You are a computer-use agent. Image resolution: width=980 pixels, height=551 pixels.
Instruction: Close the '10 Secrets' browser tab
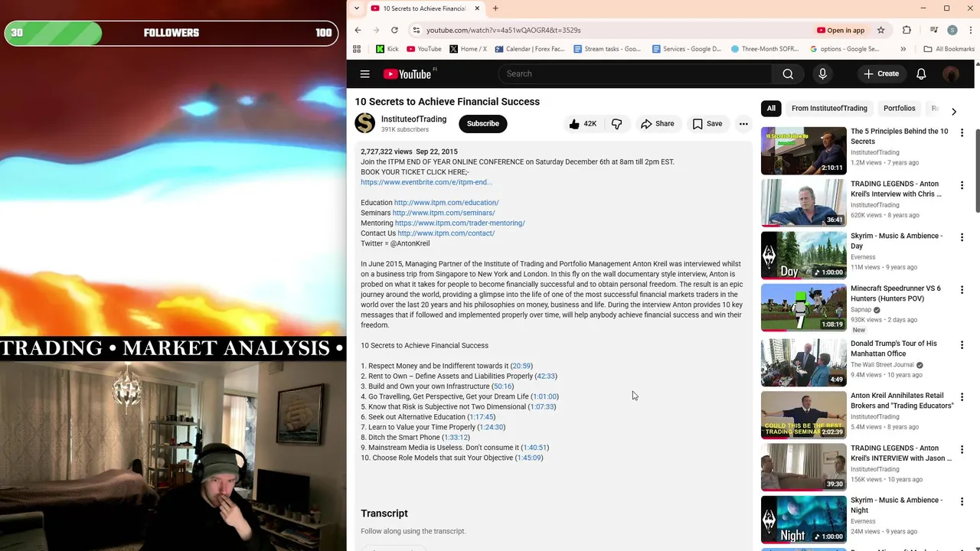[477, 8]
